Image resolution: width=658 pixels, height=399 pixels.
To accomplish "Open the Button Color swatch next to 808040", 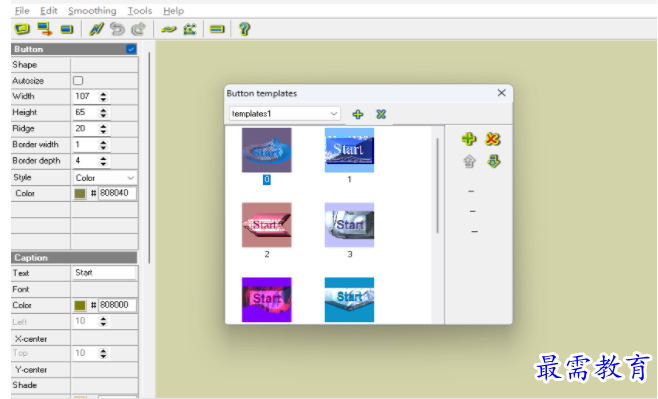I will click(x=80, y=193).
